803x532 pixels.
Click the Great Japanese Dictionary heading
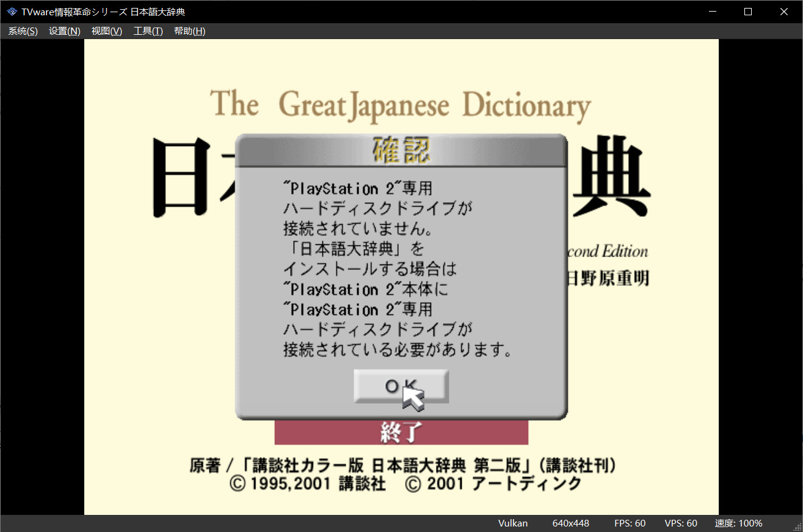tap(401, 105)
